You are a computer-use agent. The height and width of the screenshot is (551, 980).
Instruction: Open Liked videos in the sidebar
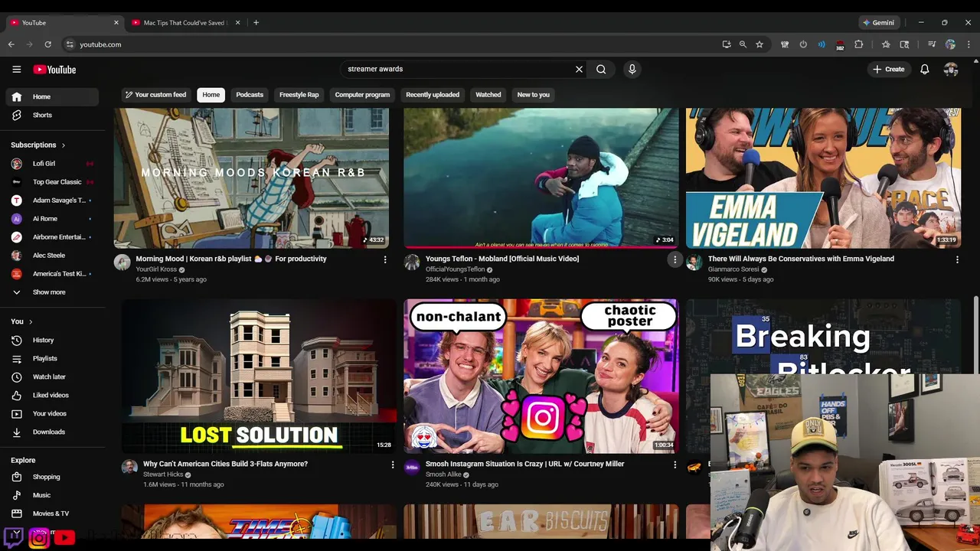[52, 395]
